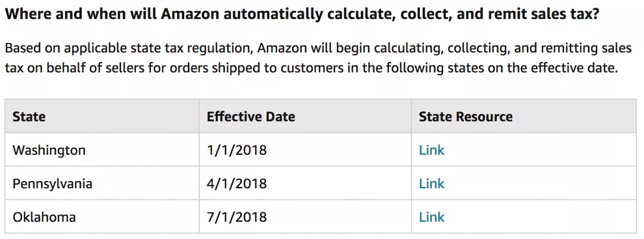The image size is (644, 239).
Task: Click the 7/1/2018 effective date cell
Action: point(237,217)
